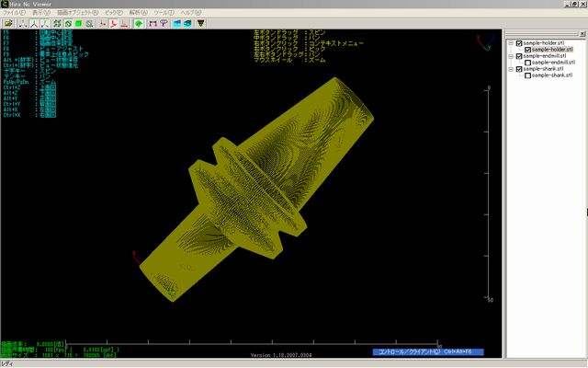The height and width of the screenshot is (368, 588).
Task: Open the ツール (Tools) menu
Action: (x=164, y=12)
